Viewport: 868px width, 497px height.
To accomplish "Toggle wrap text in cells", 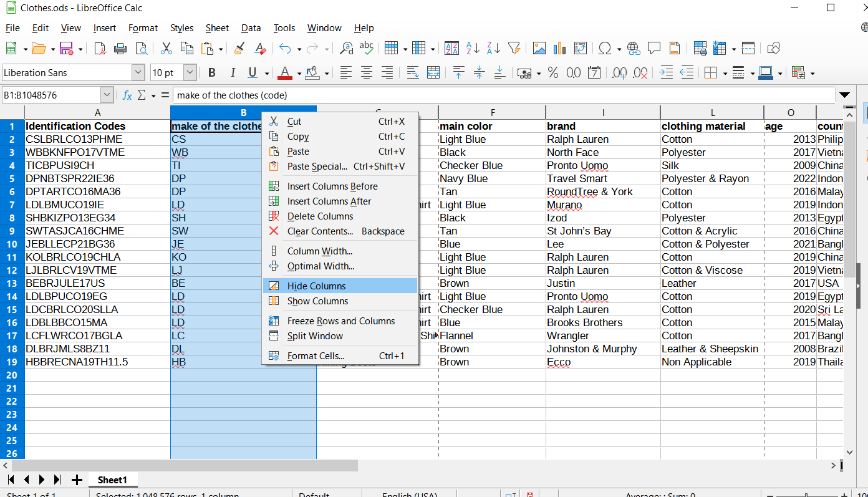I will tap(412, 73).
